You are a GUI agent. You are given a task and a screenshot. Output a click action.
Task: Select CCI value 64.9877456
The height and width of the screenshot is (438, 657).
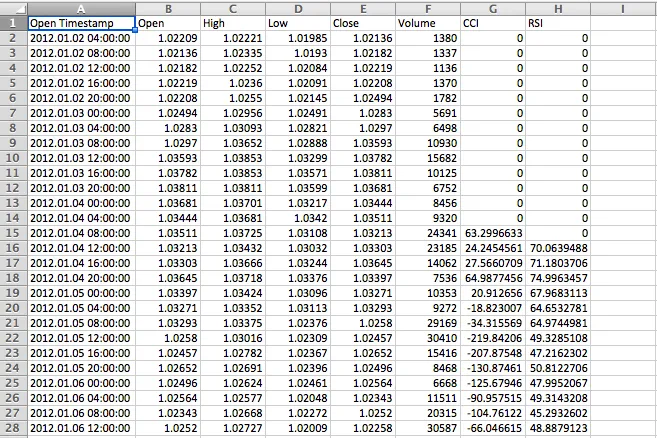click(x=493, y=278)
